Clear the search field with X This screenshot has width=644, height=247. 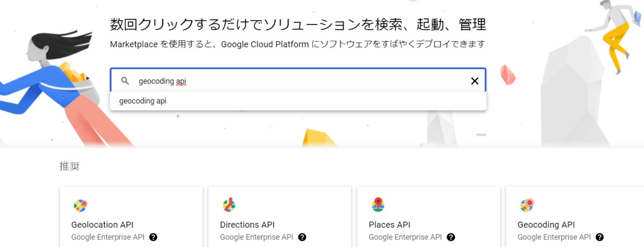tap(474, 81)
